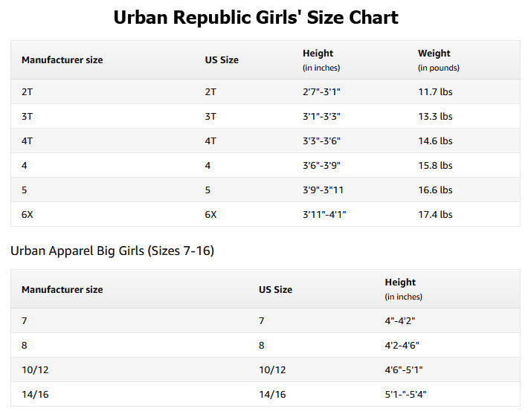The image size is (531, 420).
Task: Click the 6X manufacturer size cell
Action: [x=27, y=215]
